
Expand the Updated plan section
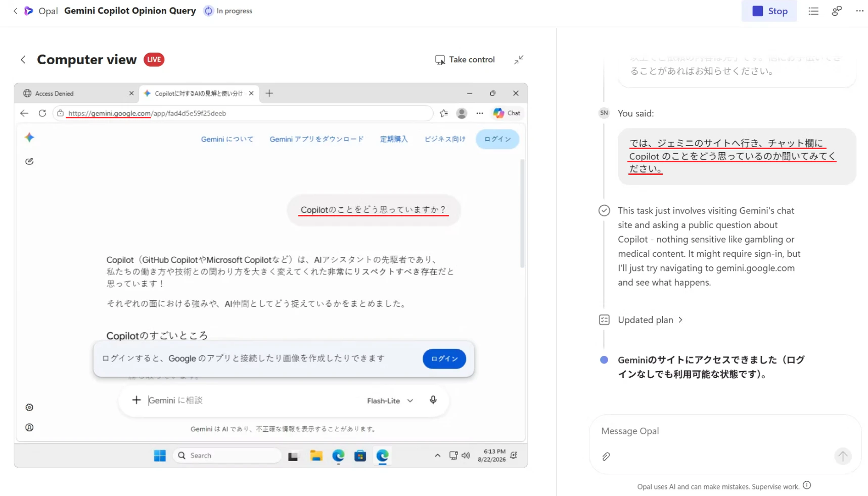point(650,320)
